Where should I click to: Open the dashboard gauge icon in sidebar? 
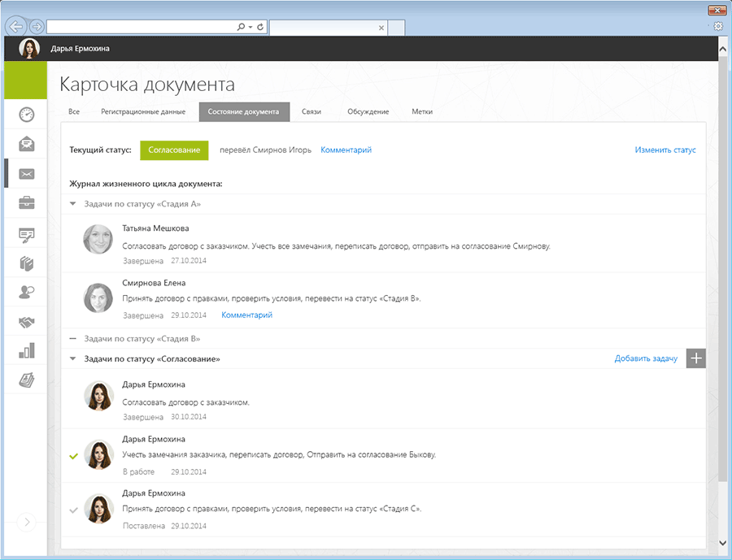coord(27,115)
